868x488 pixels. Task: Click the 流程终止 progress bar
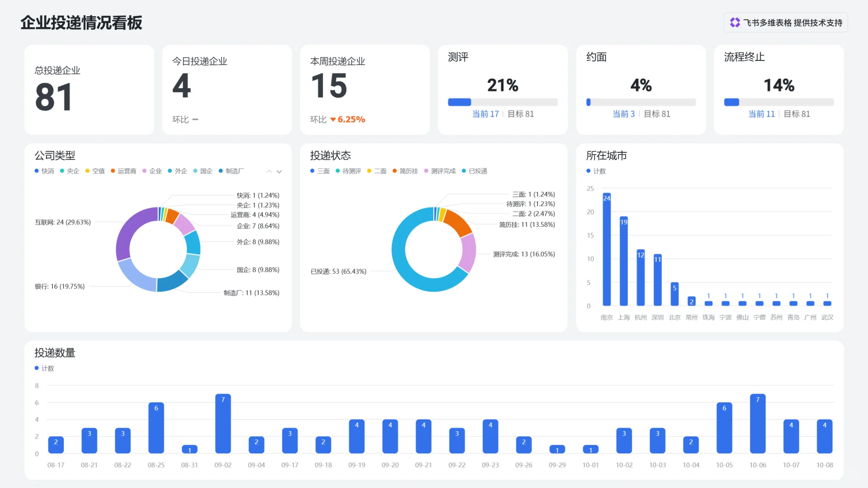(x=778, y=102)
